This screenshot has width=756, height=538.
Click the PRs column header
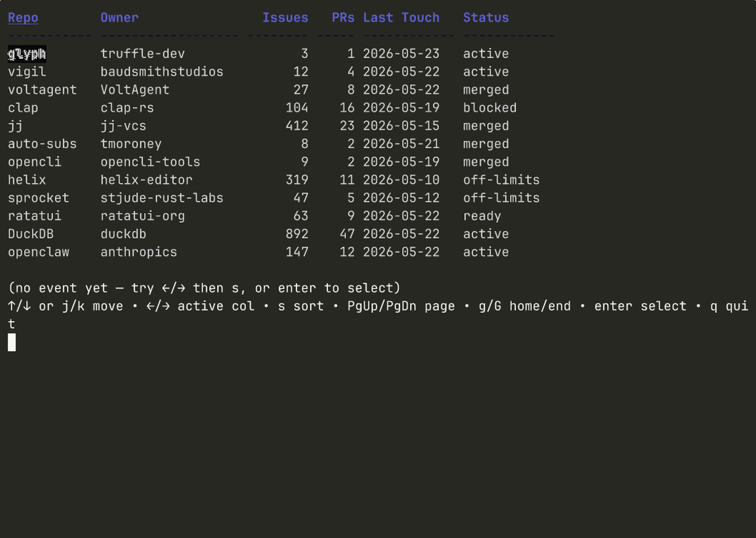pyautogui.click(x=343, y=18)
